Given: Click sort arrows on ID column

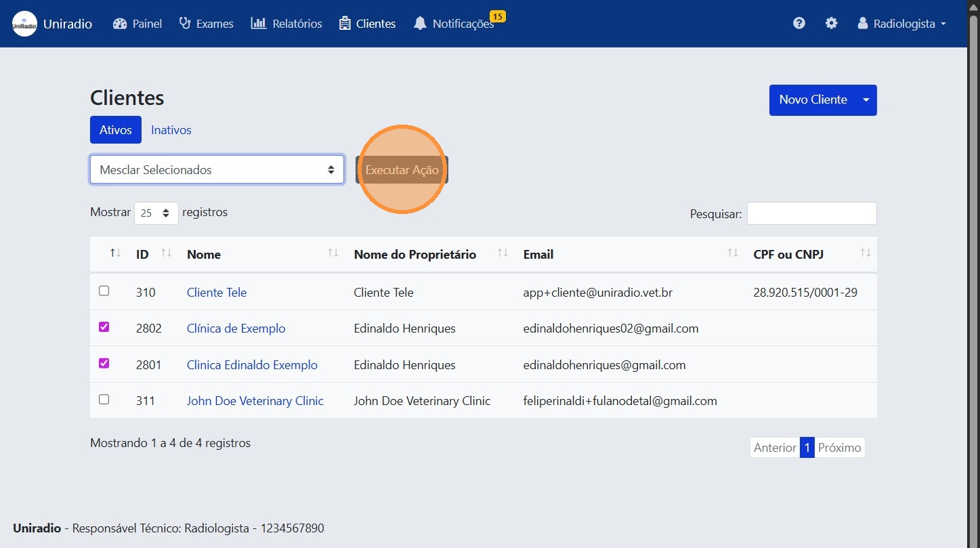Looking at the screenshot, I should pyautogui.click(x=167, y=253).
